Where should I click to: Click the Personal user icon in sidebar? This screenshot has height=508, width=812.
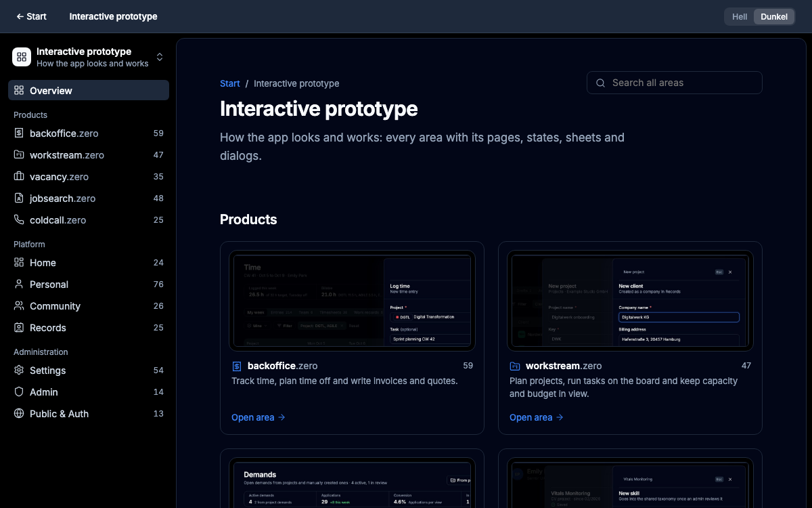pyautogui.click(x=19, y=284)
